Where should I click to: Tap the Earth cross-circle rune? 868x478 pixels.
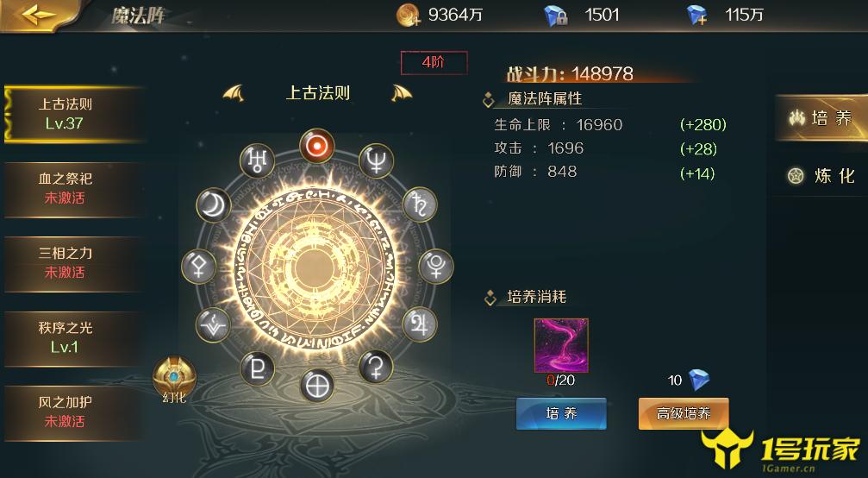coord(317,386)
